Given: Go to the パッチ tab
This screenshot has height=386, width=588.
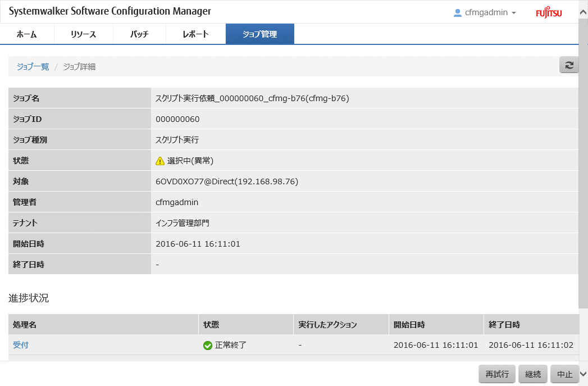Looking at the screenshot, I should pos(139,34).
